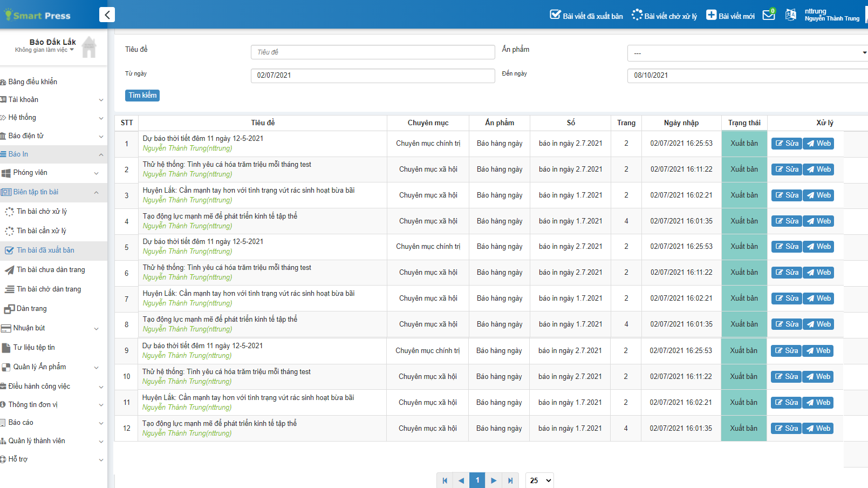Expand the Báo điện tử menu

pos(52,135)
